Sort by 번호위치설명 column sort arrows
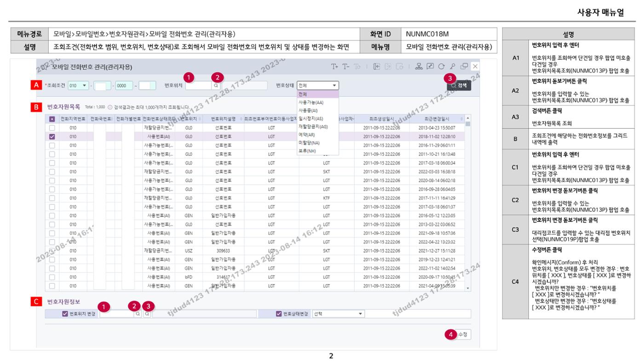 point(241,119)
